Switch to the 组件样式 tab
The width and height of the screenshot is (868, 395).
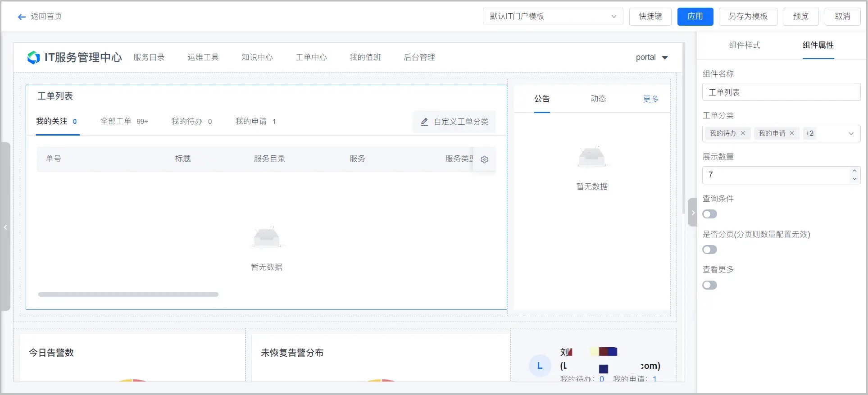tap(744, 45)
